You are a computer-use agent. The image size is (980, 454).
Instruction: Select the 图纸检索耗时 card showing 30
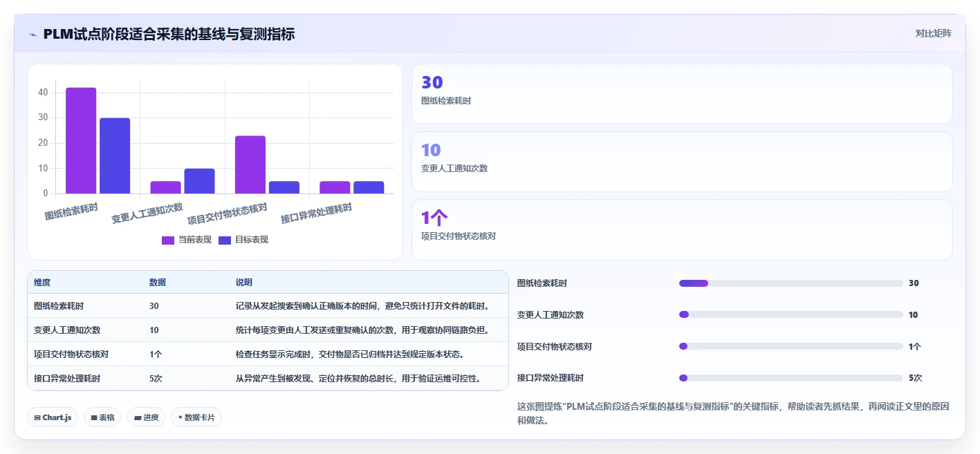pyautogui.click(x=682, y=94)
